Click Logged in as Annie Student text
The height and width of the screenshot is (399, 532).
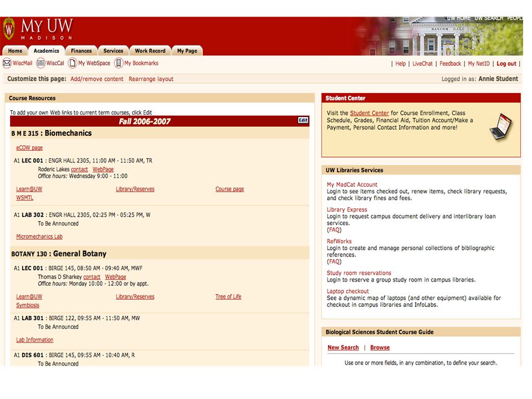click(480, 79)
